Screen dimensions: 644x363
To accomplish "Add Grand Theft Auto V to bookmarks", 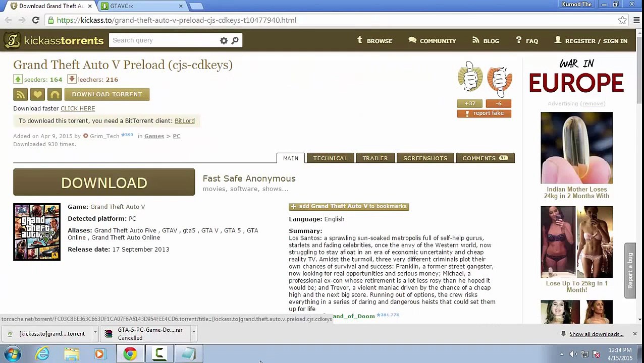I will pos(349,206).
